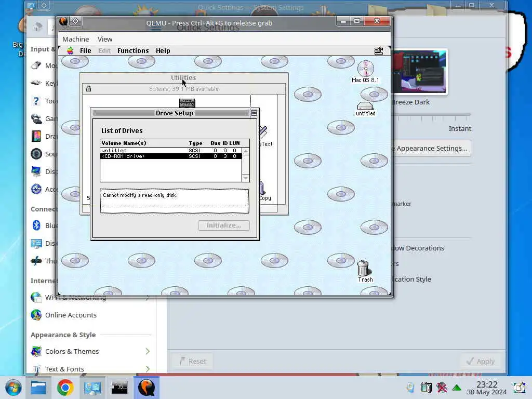The image size is (532, 399).
Task: Launch Google Chrome from taskbar
Action: tap(65, 388)
